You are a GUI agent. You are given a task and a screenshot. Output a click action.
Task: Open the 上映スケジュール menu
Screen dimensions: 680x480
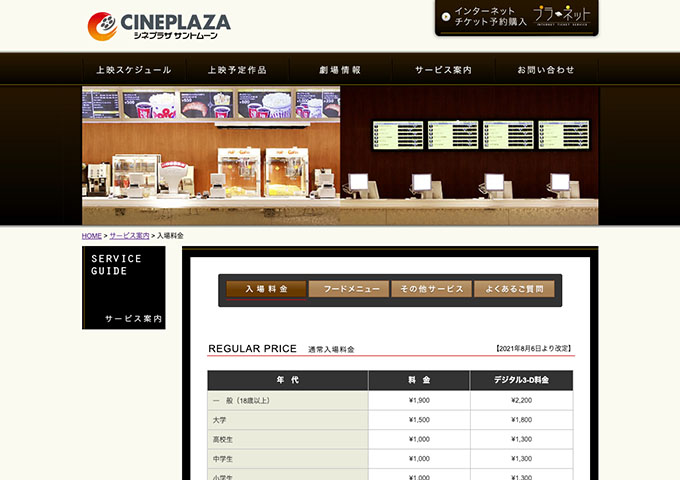134,70
